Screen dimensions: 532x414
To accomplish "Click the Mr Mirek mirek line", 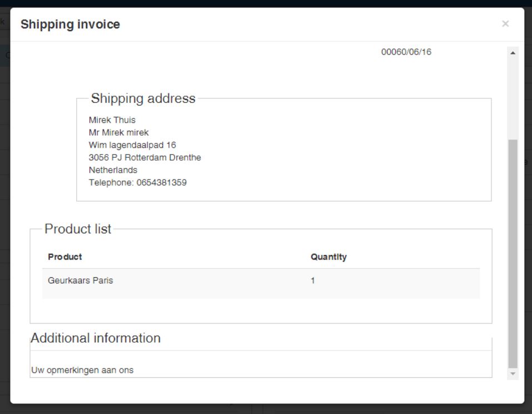I will pos(118,132).
